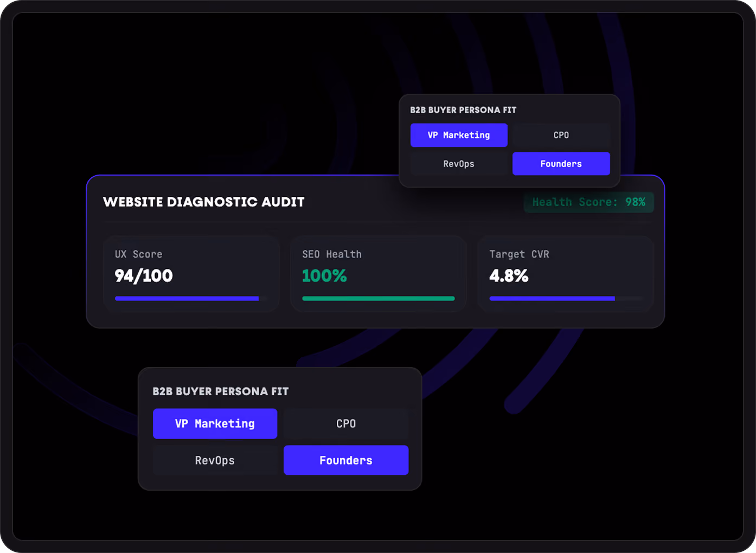Select RevOps in the upper persona card
756x553 pixels.
pyautogui.click(x=459, y=164)
